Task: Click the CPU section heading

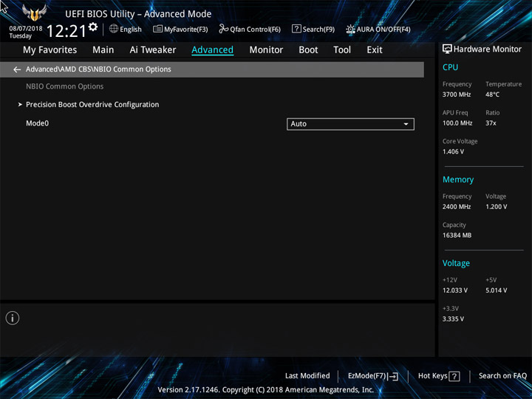Action: (450, 67)
